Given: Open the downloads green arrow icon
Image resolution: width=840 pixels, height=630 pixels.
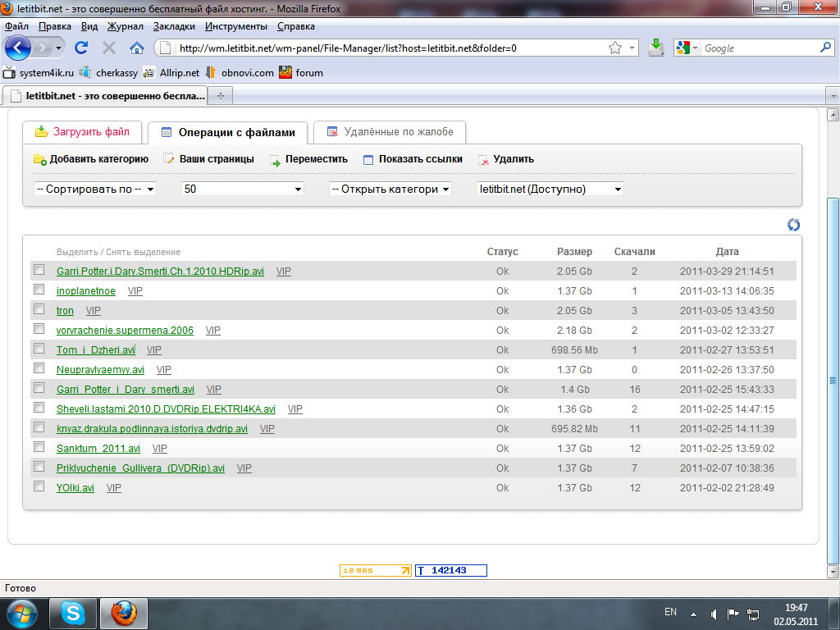Looking at the screenshot, I should (x=655, y=48).
